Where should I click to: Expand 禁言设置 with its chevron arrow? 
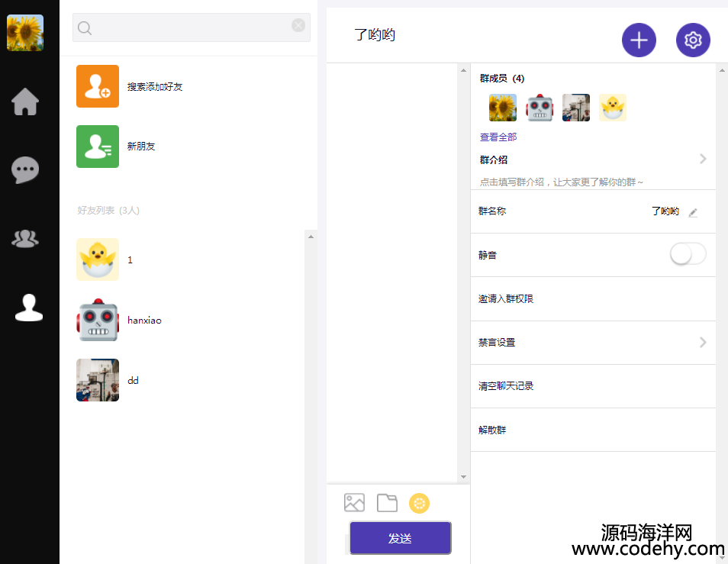[703, 343]
